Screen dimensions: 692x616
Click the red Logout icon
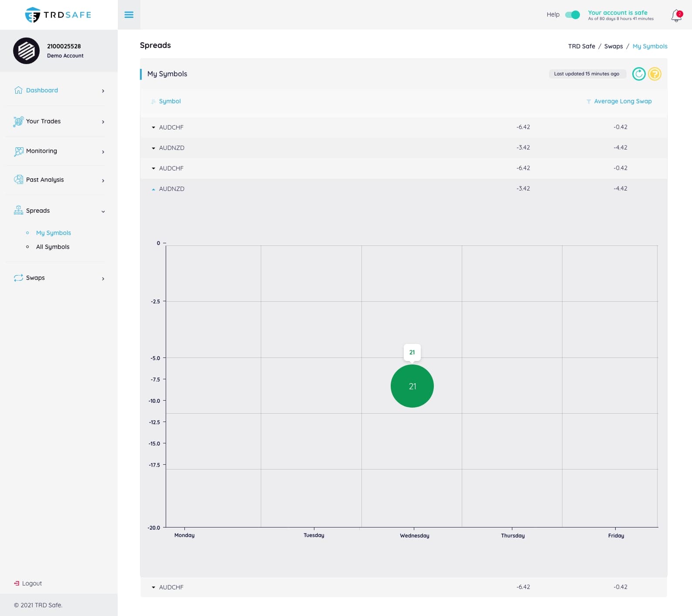(x=17, y=583)
